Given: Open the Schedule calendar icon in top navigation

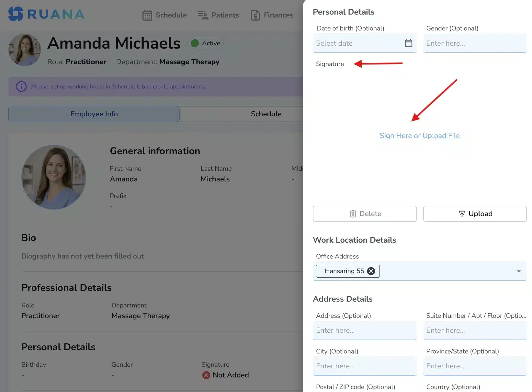Looking at the screenshot, I should click(148, 15).
